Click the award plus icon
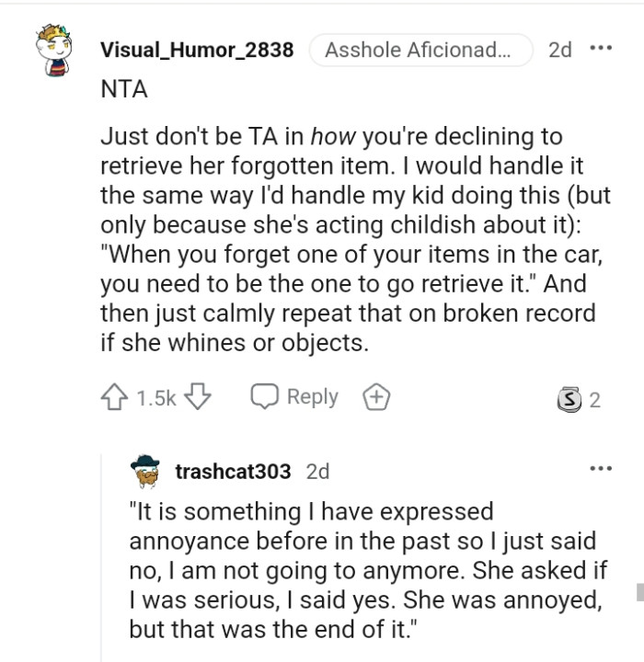644x662 pixels. (377, 397)
